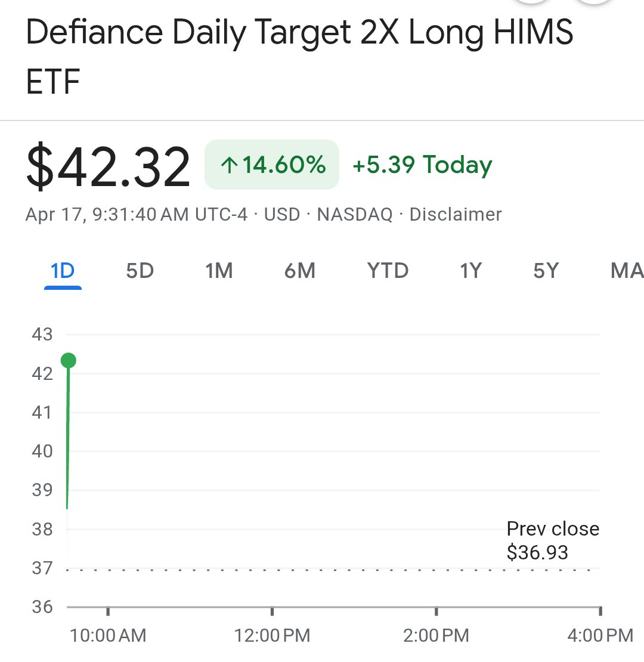Show the 6M chart range
The height and width of the screenshot is (662, 644).
click(299, 271)
